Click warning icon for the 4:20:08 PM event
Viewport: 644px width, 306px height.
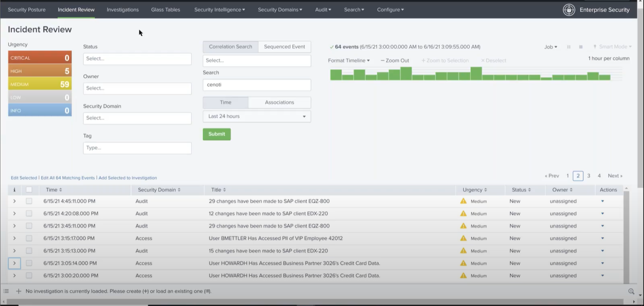click(464, 213)
